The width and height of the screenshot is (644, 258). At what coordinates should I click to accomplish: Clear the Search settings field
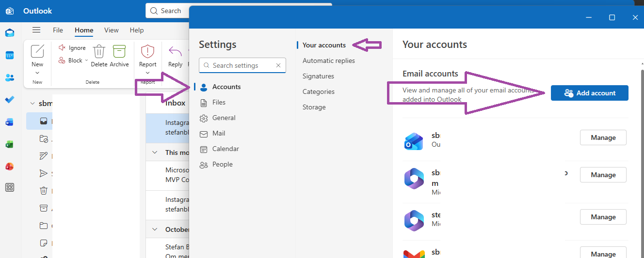tap(278, 65)
